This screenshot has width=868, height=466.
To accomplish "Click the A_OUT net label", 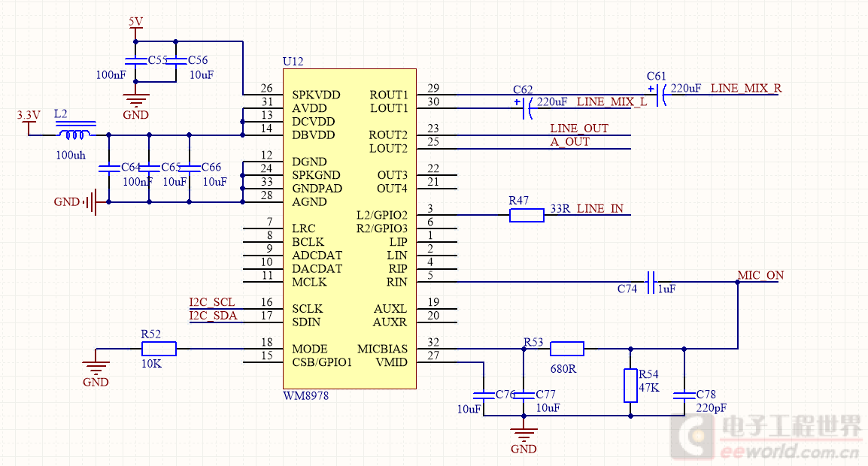I will [569, 142].
